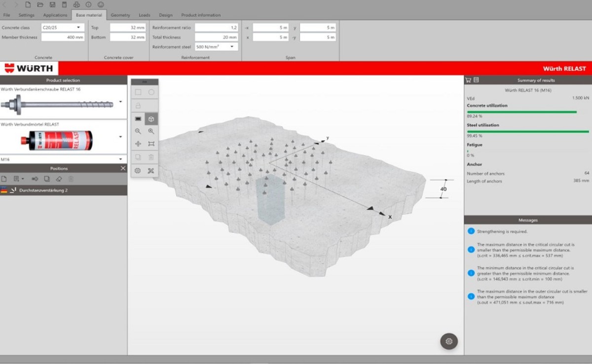Print using the printer icon
Screen dimensions: 592x364
[x=76, y=5]
